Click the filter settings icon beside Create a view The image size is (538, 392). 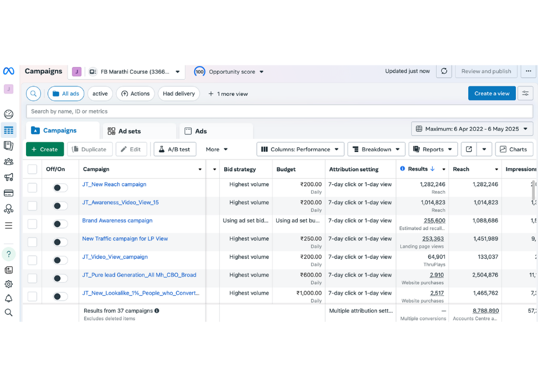coord(525,94)
